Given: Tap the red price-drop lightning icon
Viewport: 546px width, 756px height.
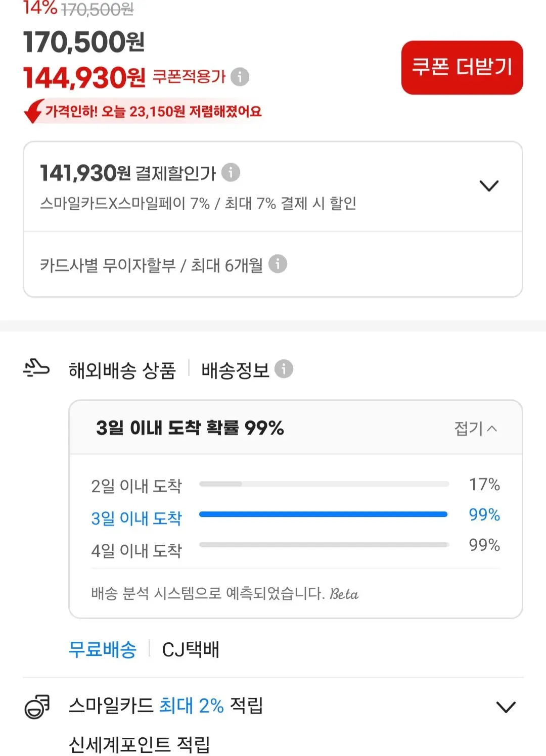Looking at the screenshot, I should [34, 111].
